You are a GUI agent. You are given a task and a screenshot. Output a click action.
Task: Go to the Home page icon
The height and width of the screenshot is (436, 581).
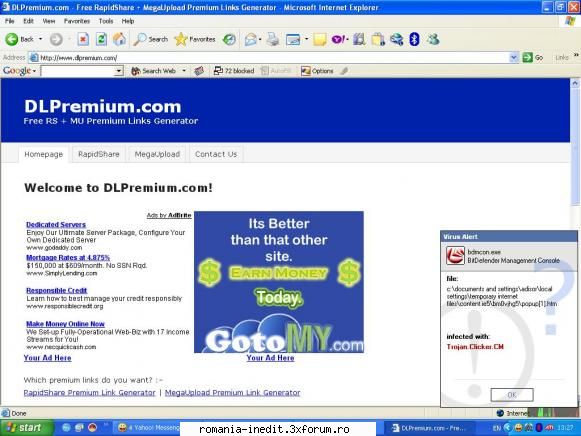pyautogui.click(x=119, y=39)
